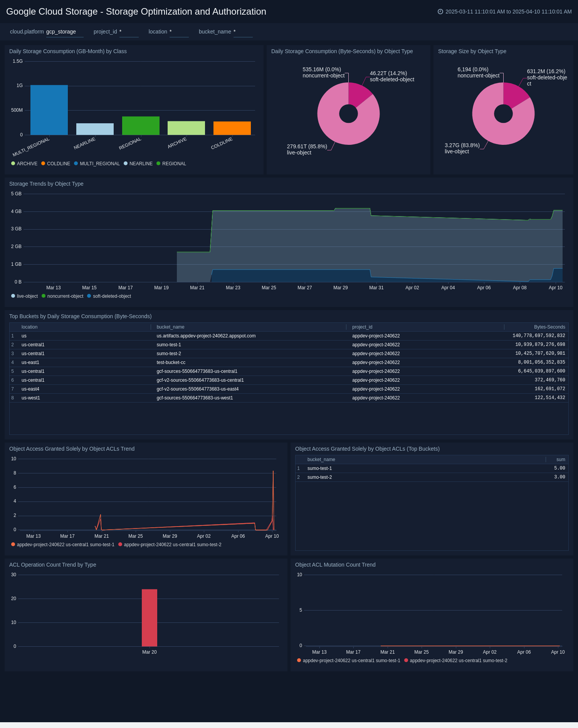Open the location filter field
This screenshot has height=728, width=578.
coord(179,32)
